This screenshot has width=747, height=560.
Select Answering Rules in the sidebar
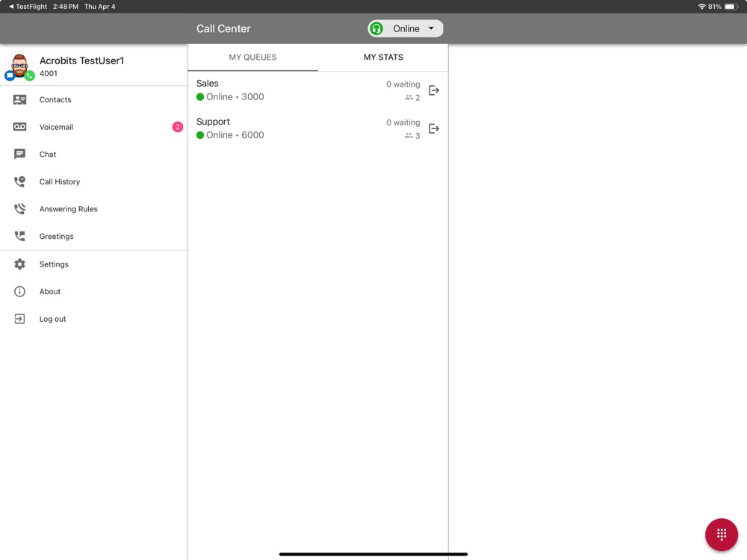point(94,208)
